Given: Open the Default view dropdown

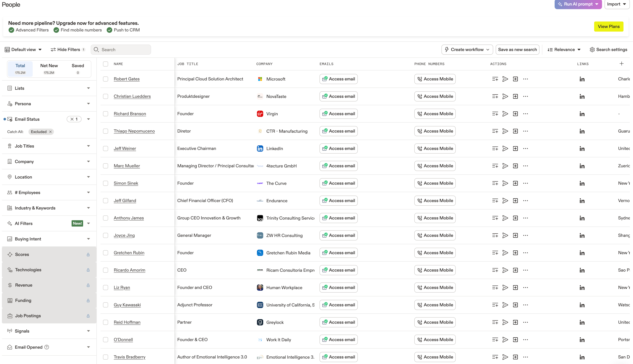Looking at the screenshot, I should [x=23, y=50].
